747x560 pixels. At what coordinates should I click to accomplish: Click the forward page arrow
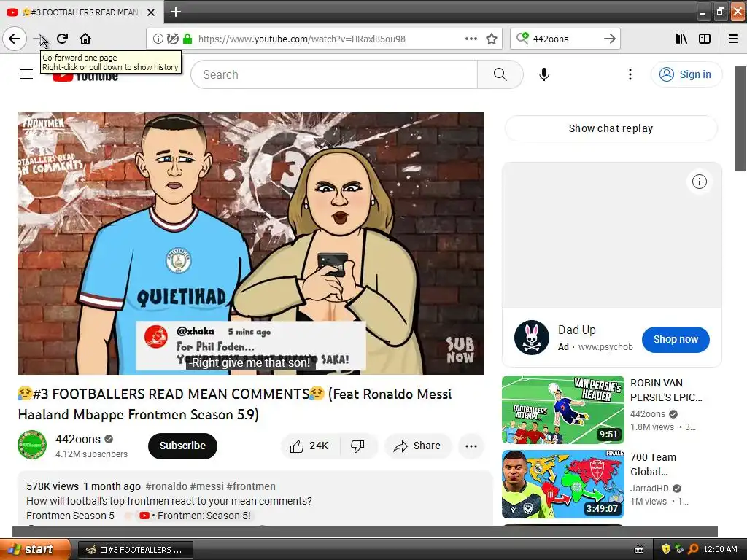[x=40, y=39]
